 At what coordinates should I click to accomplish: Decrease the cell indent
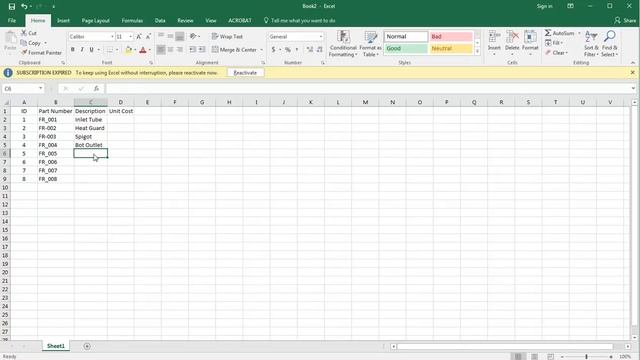click(x=192, y=49)
